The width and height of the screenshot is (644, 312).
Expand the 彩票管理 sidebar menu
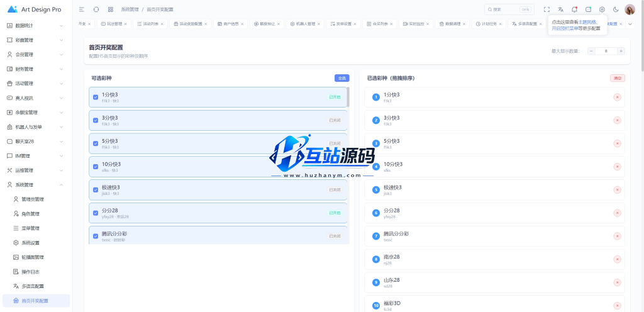point(36,40)
